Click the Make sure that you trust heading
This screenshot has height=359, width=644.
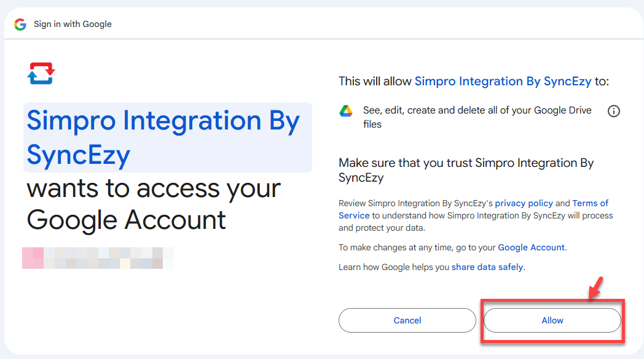(466, 170)
